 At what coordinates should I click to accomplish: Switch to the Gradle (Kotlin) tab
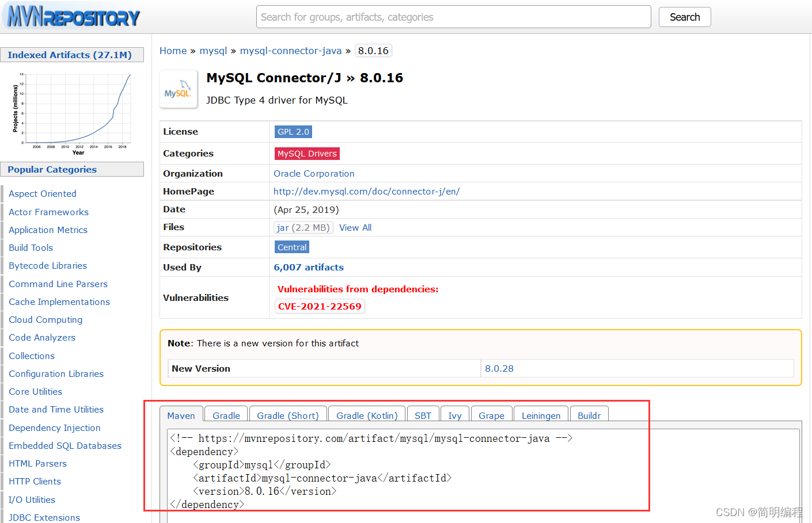367,415
